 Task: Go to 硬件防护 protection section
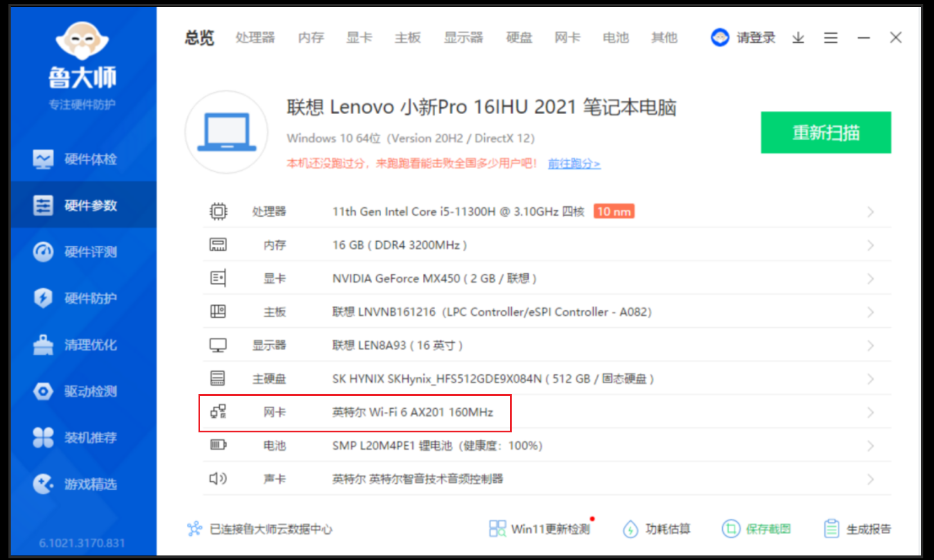click(83, 298)
